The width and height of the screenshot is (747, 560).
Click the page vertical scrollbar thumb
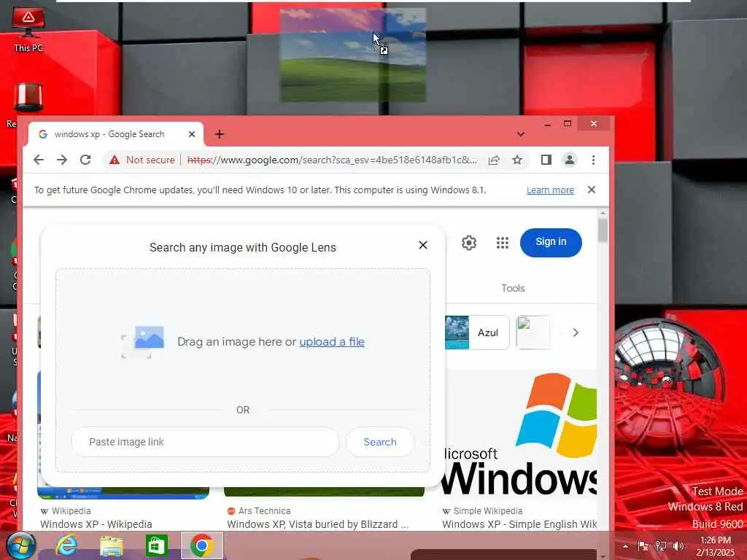[x=603, y=230]
